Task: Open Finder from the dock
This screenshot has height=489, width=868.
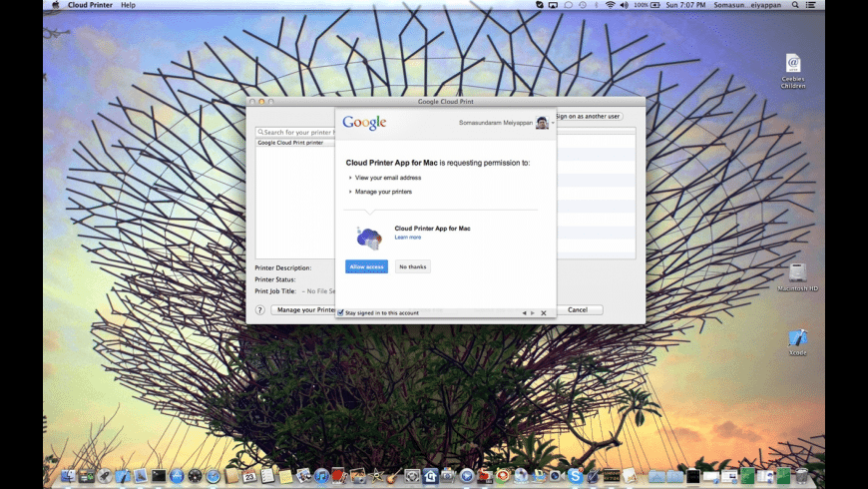Action: 68,475
